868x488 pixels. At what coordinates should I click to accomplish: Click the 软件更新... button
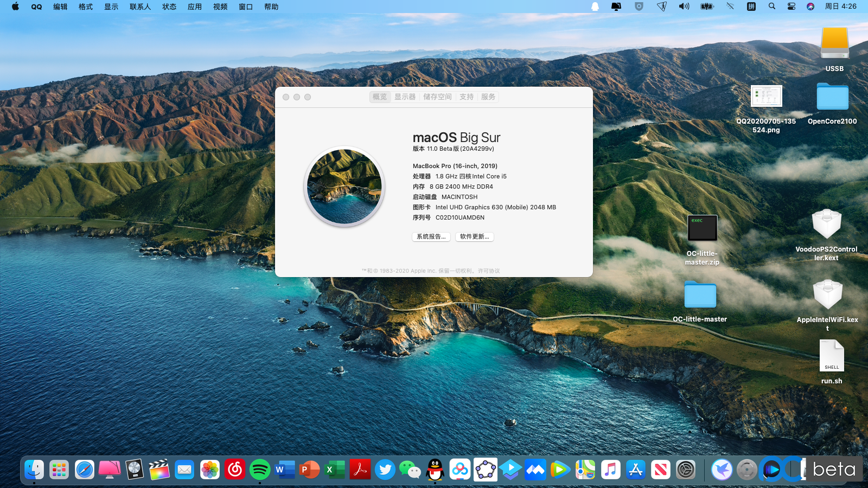click(x=475, y=236)
